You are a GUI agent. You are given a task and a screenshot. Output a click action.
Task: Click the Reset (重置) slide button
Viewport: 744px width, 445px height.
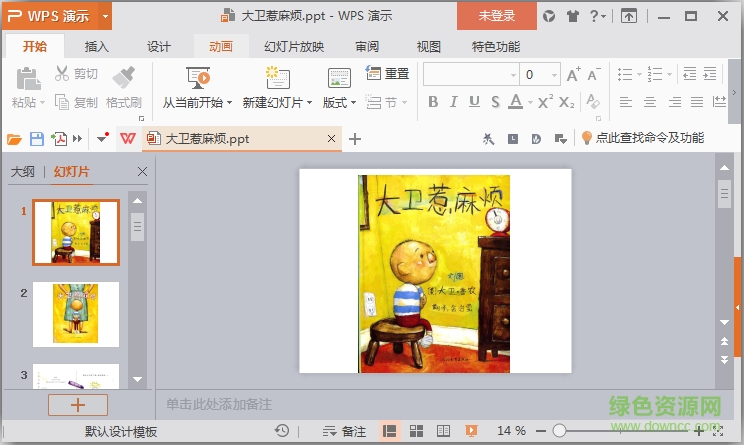coord(388,74)
